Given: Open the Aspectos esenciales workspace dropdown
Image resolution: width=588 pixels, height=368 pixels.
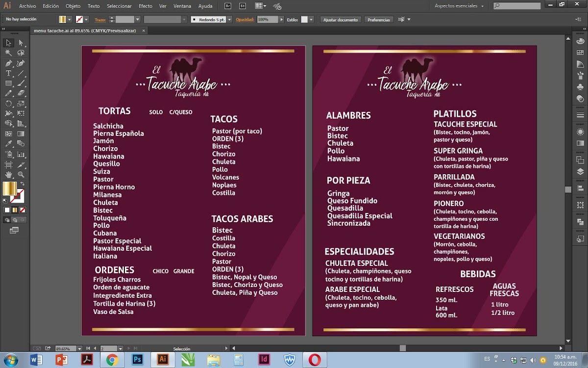Looking at the screenshot, I should pyautogui.click(x=459, y=6).
